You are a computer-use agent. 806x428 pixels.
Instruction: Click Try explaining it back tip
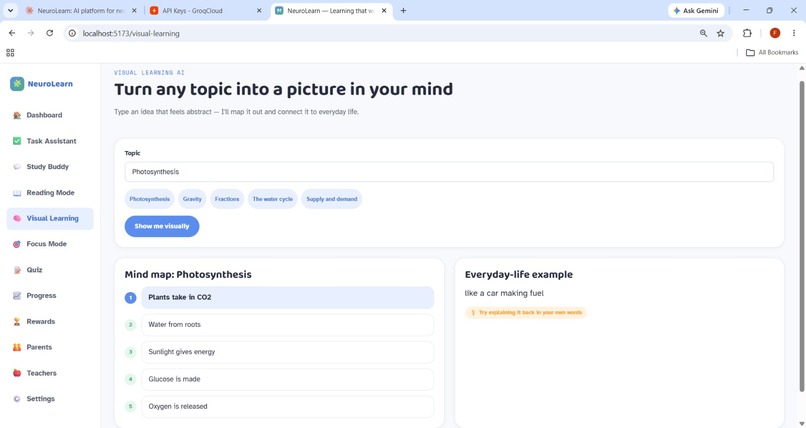(526, 312)
